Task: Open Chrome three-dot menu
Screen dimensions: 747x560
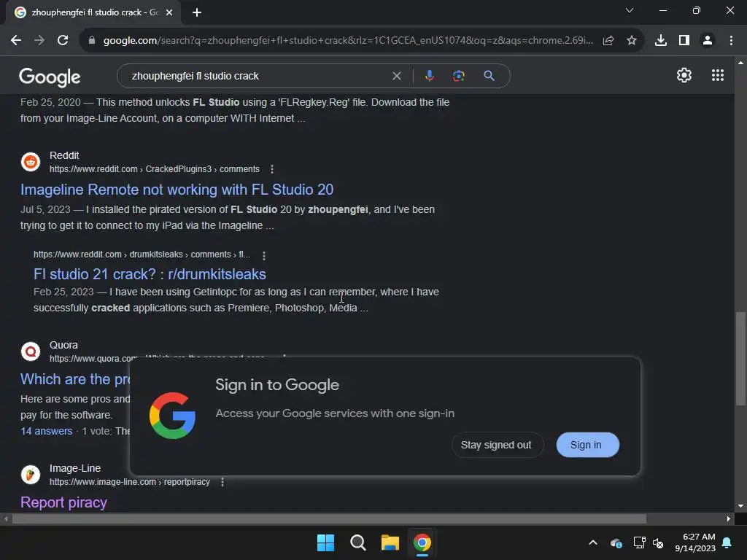Action: coord(731,41)
